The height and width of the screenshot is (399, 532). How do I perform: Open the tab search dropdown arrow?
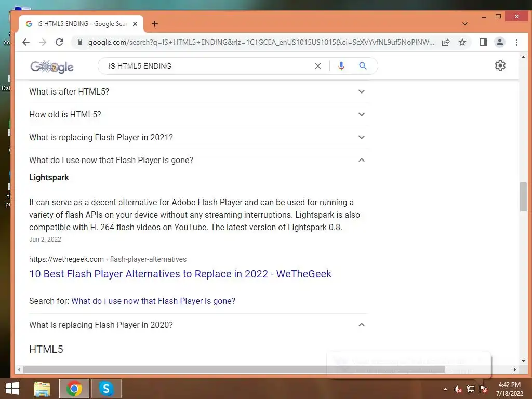point(465,24)
